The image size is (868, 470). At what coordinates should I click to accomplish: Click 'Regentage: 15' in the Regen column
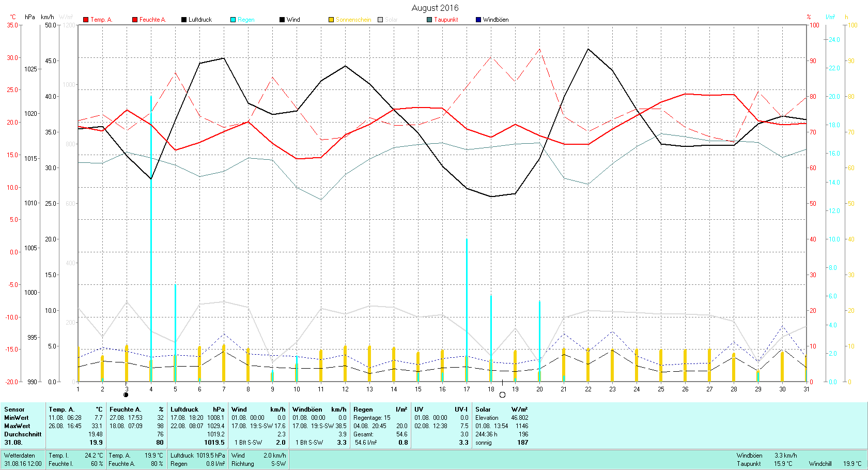372,418
